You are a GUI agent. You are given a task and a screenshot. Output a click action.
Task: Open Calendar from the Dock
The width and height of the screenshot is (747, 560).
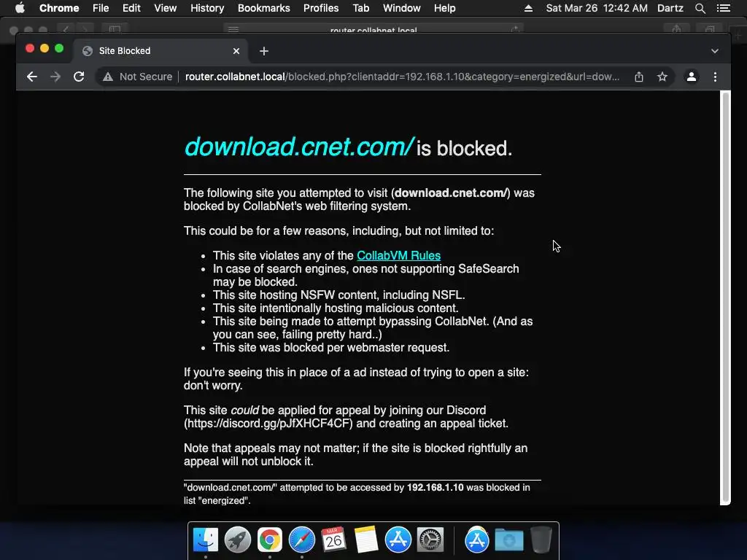tap(333, 540)
